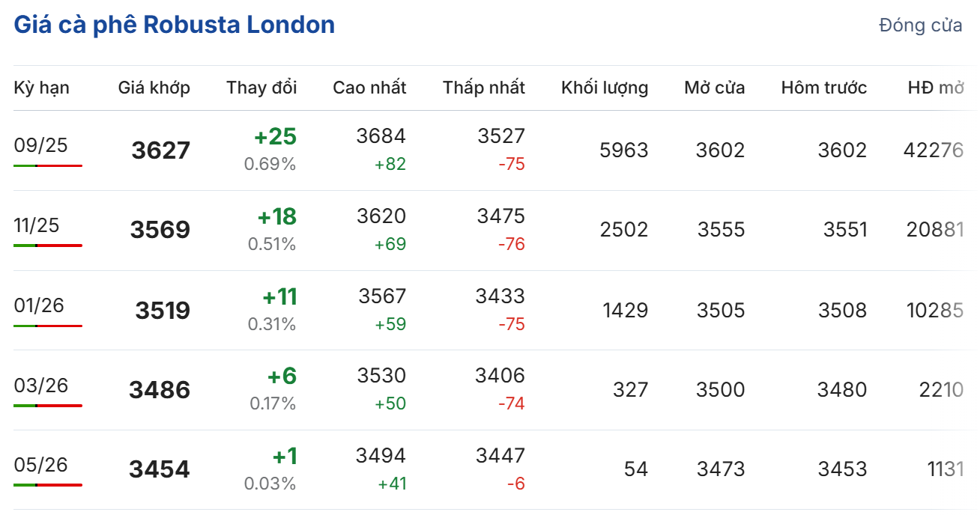The height and width of the screenshot is (515, 980).
Task: Click the Mở cửa column header
Action: click(714, 88)
